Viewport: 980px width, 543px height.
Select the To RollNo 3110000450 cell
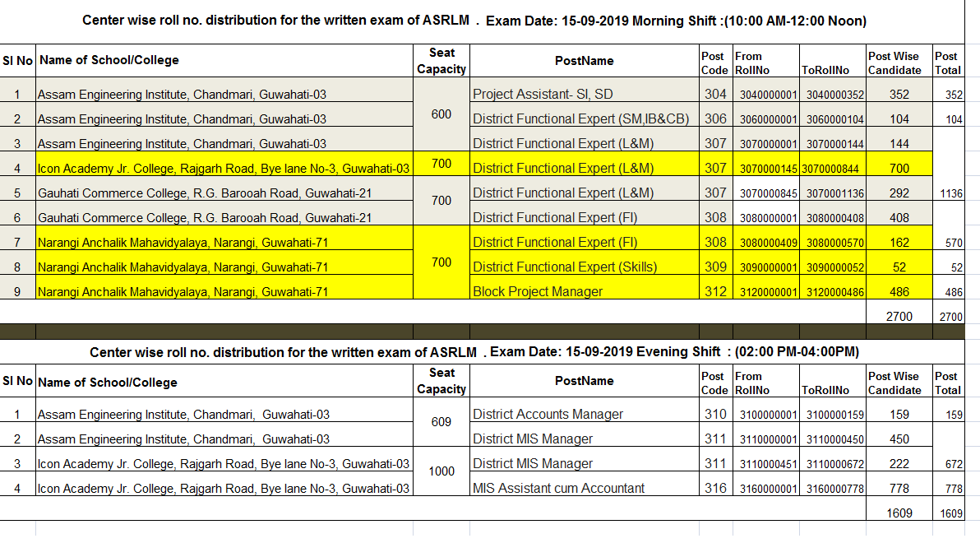click(x=833, y=434)
